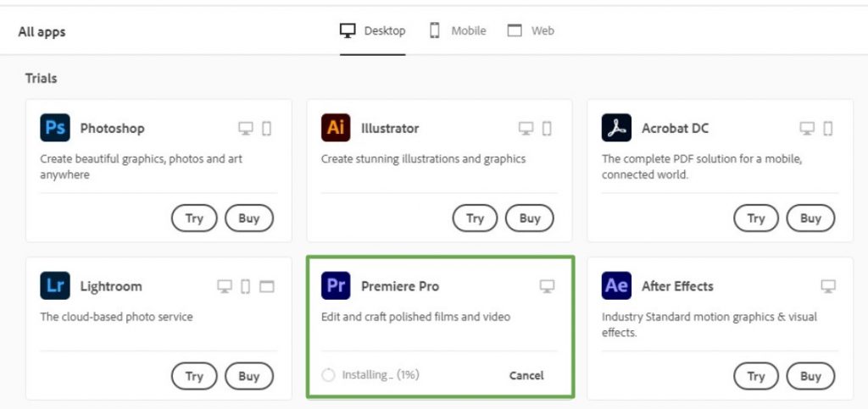
Task: Click the "Lightroom" app name
Action: (x=111, y=286)
